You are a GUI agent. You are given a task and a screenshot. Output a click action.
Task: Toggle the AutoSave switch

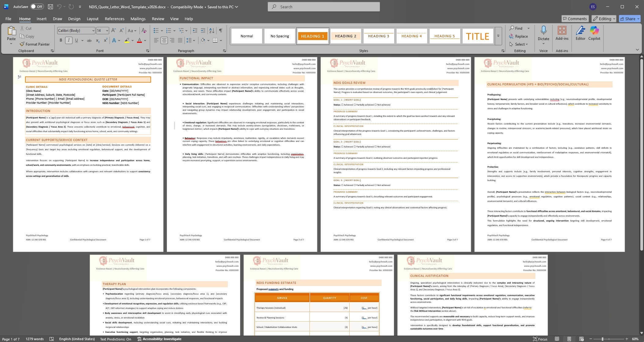[x=37, y=7]
